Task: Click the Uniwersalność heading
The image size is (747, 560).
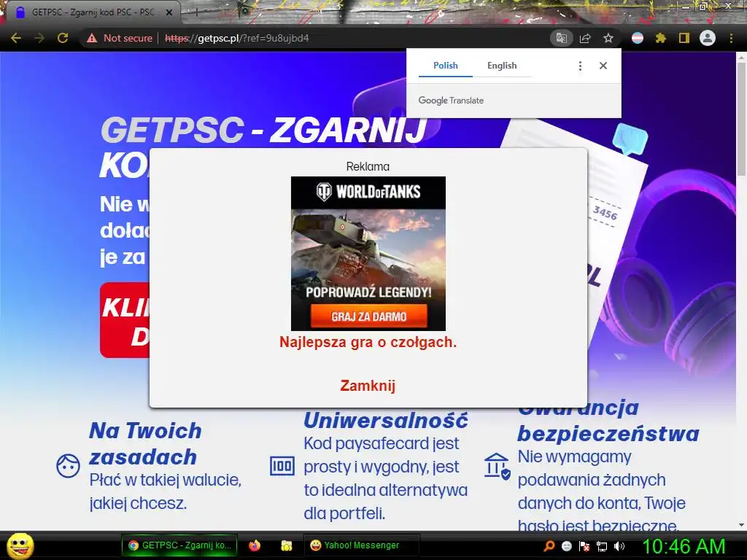Action: click(386, 420)
